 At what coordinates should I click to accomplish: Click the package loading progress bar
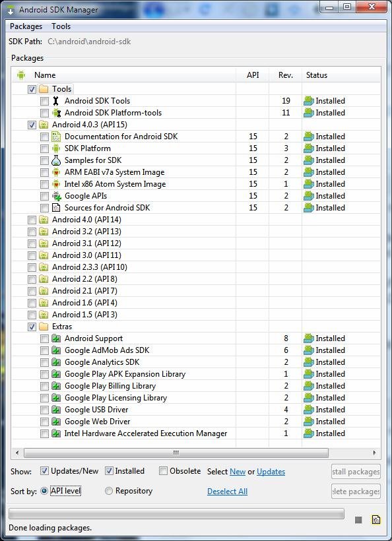click(176, 514)
